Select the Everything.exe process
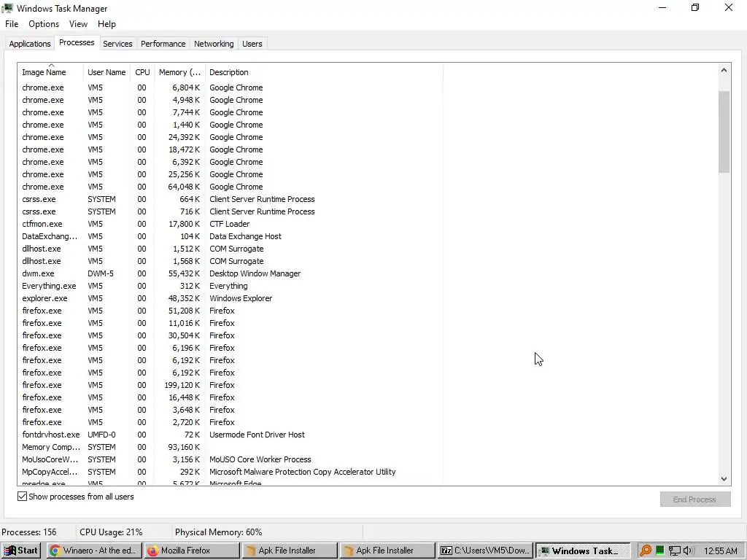 pos(231,286)
